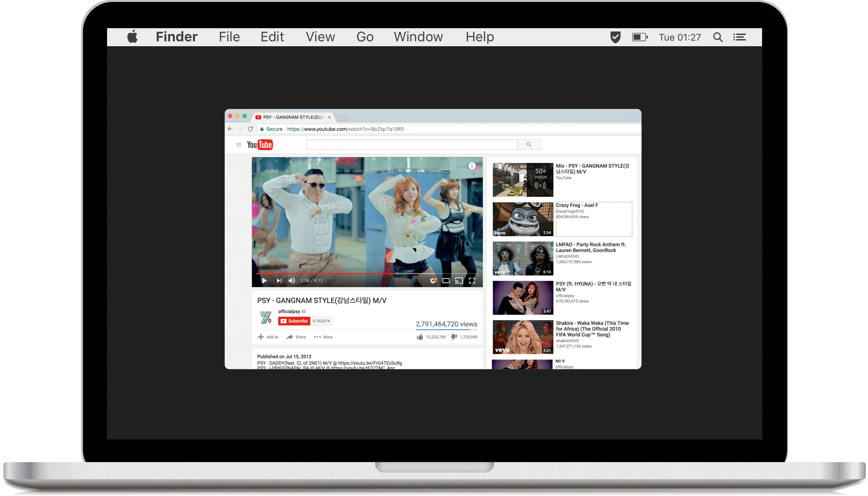The height and width of the screenshot is (496, 868).
Task: Click the Published on Jul 15, 2012 text
Action: [284, 357]
